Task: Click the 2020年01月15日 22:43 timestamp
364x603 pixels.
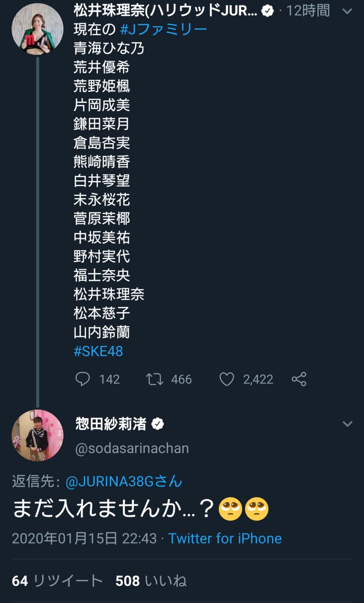Action: (84, 538)
